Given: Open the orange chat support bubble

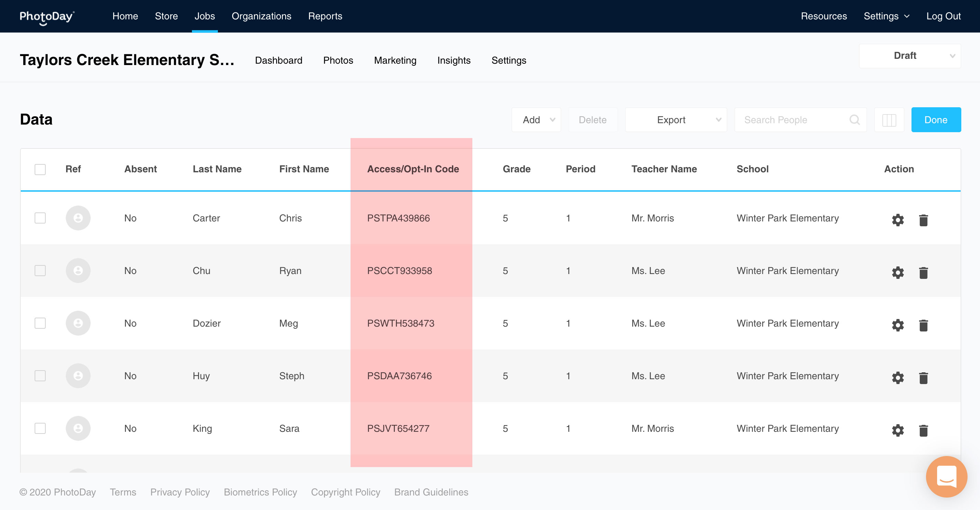Looking at the screenshot, I should coord(946,476).
